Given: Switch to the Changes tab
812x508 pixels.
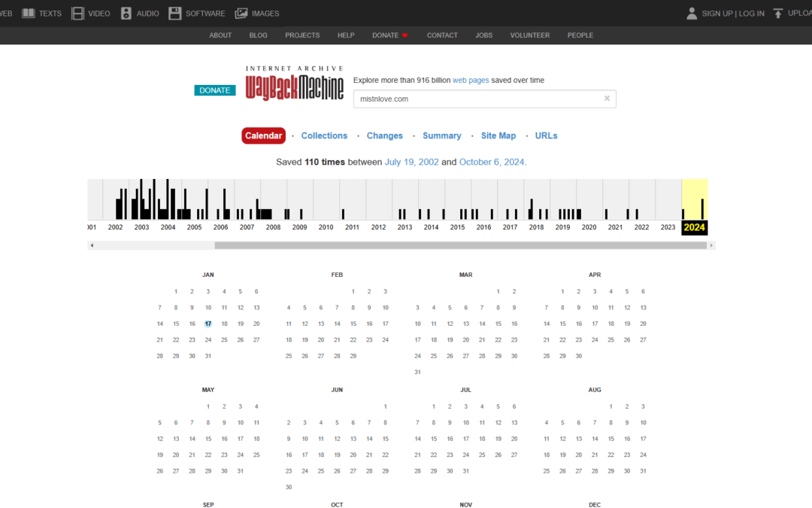Looking at the screenshot, I should (384, 135).
